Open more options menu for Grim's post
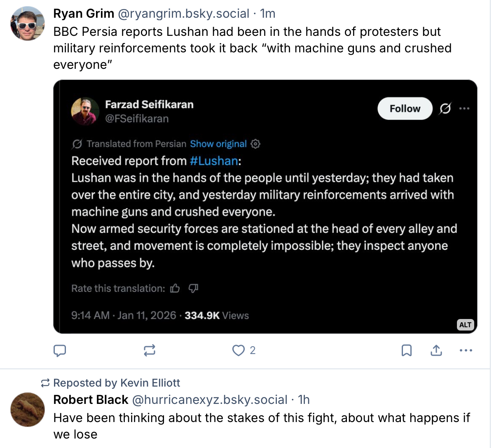Screen dimensions: 494x448 [x=466, y=351]
